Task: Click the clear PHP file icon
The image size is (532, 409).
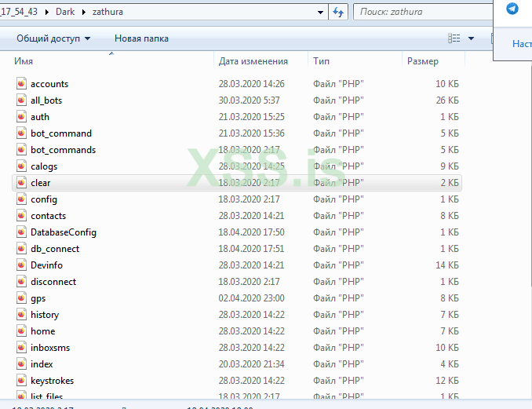Action: coord(21,183)
